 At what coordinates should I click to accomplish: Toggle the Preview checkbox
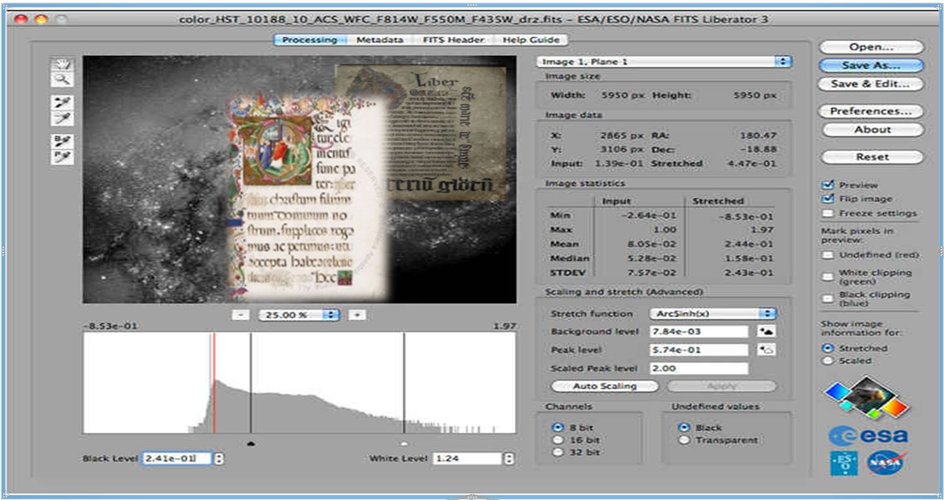click(x=828, y=185)
